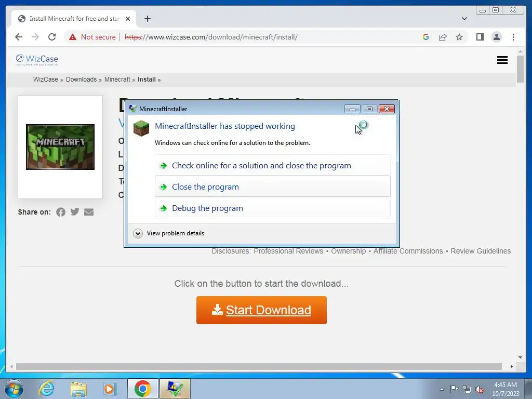Close the MinecraftInstaller error dialog
The image size is (532, 399).
387,109
